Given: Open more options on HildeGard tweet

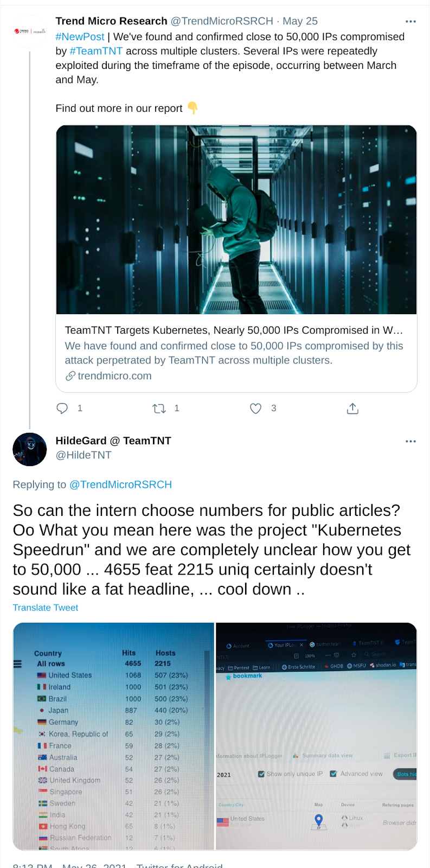Looking at the screenshot, I should tap(410, 441).
